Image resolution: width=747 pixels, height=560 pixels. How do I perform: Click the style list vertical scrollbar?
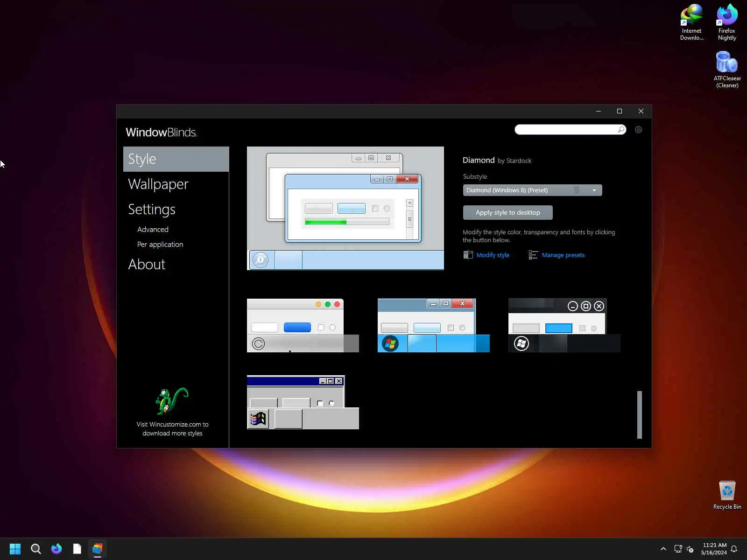(x=640, y=415)
